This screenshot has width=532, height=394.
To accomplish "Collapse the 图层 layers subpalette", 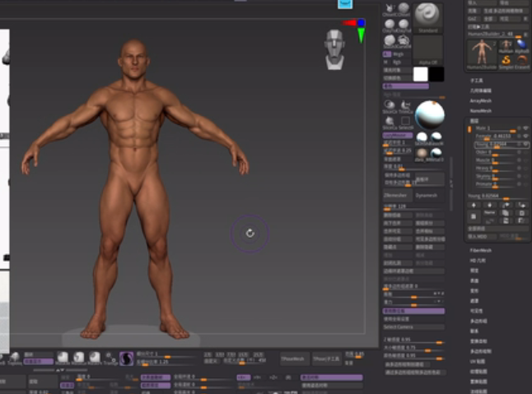I will coord(474,121).
